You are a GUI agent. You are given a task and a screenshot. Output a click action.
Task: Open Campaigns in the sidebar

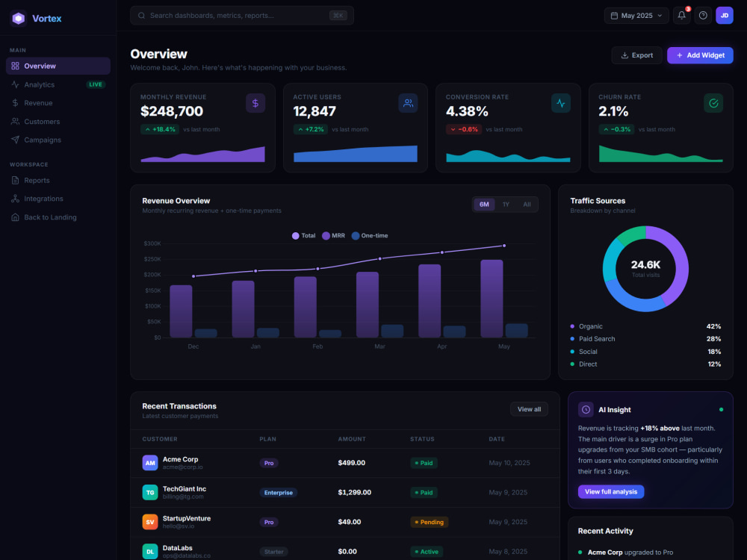click(58, 140)
